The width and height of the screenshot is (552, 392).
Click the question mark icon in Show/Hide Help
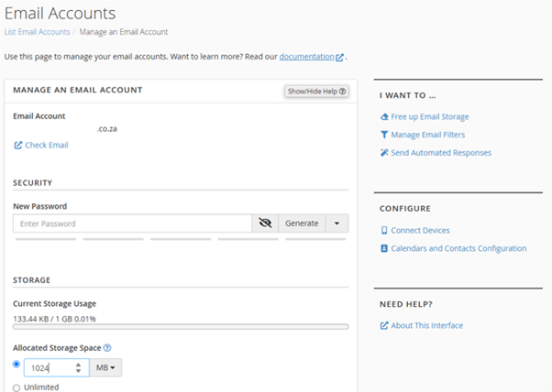click(342, 92)
